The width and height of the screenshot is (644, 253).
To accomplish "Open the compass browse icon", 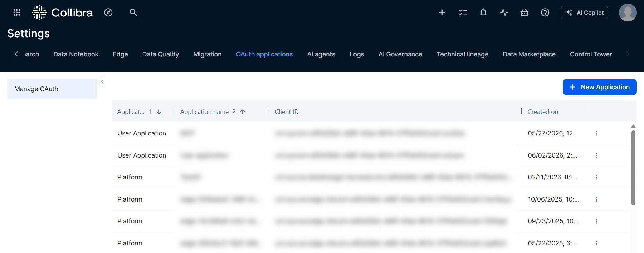I will (x=108, y=13).
